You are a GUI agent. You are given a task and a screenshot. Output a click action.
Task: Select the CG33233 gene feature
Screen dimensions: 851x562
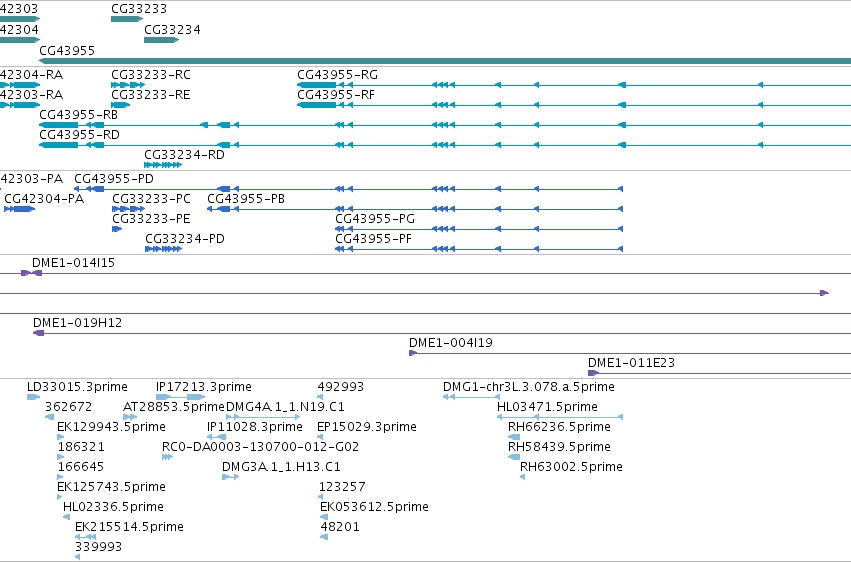(x=127, y=19)
